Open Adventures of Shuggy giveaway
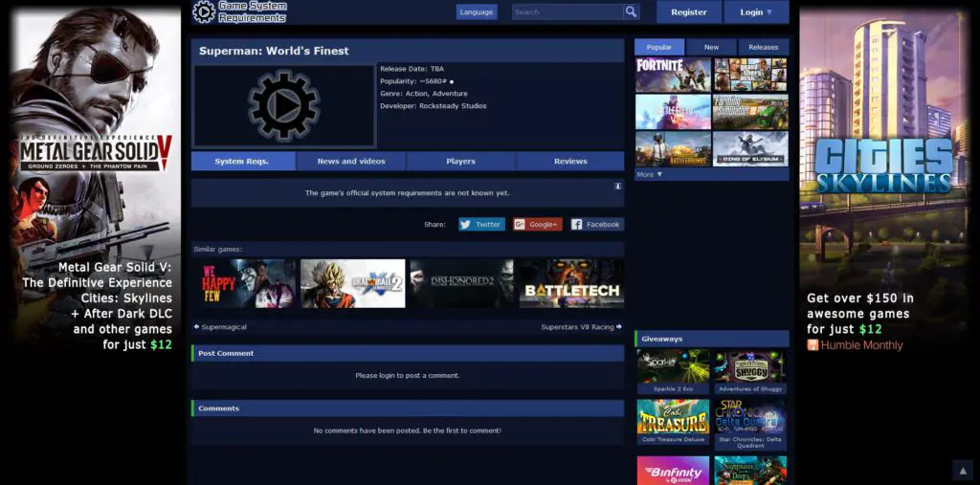This screenshot has width=980, height=485. tap(750, 371)
